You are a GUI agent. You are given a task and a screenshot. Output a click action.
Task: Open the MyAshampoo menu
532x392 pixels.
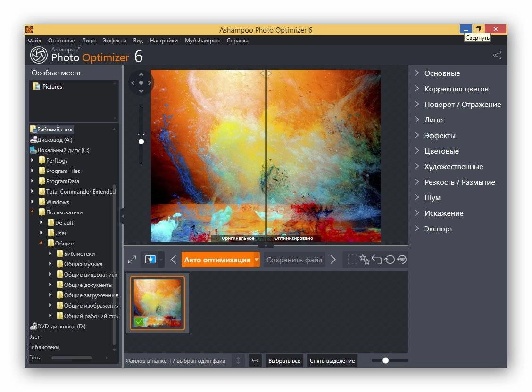202,41
